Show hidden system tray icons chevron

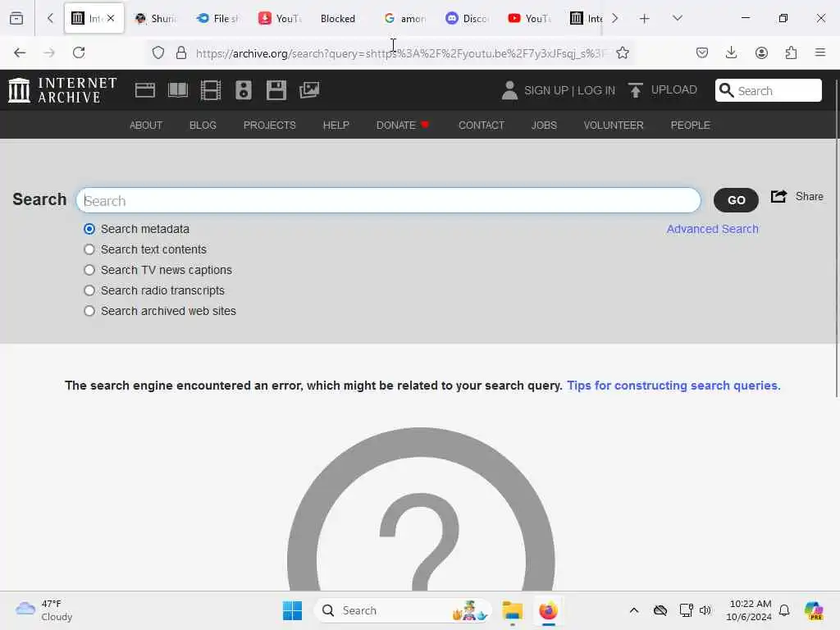point(634,610)
